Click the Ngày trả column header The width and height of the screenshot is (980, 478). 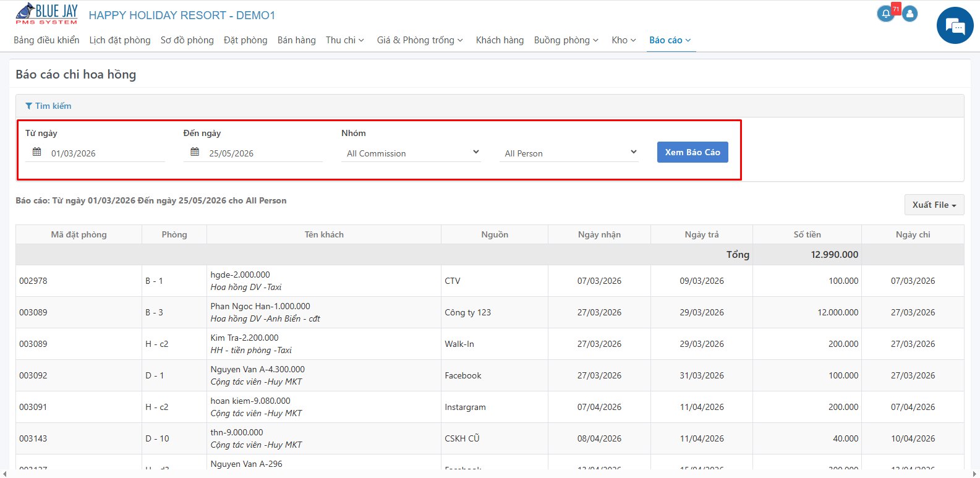coord(702,234)
